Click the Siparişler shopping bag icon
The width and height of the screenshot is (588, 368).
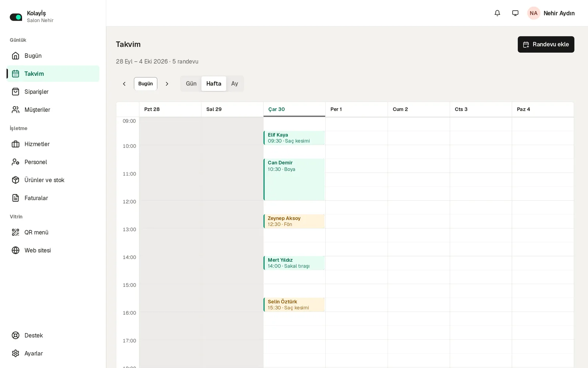pyautogui.click(x=15, y=92)
